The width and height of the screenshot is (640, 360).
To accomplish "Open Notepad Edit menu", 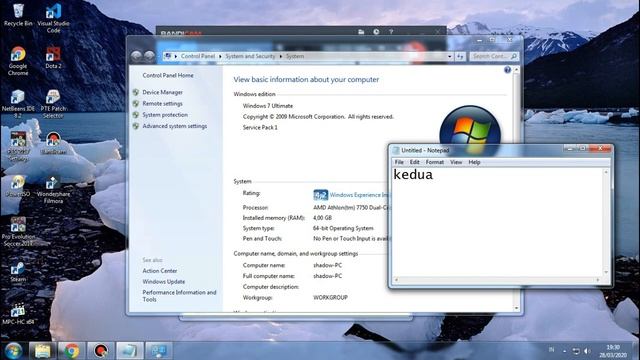I will click(x=414, y=162).
